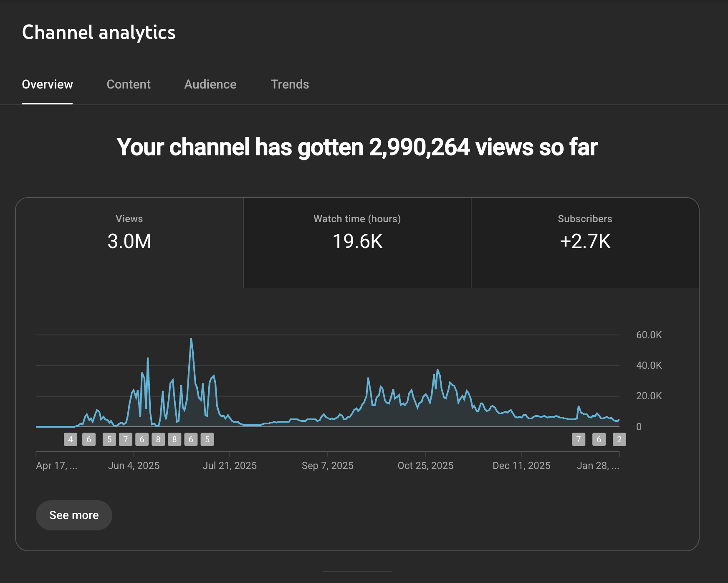Click the 7 upload marker near Jan 28
Screen dimensions: 728x583
click(578, 439)
